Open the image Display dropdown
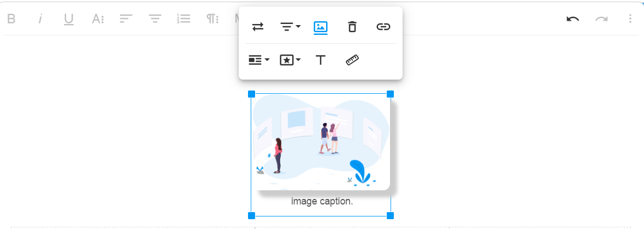644x229 pixels. [259, 60]
